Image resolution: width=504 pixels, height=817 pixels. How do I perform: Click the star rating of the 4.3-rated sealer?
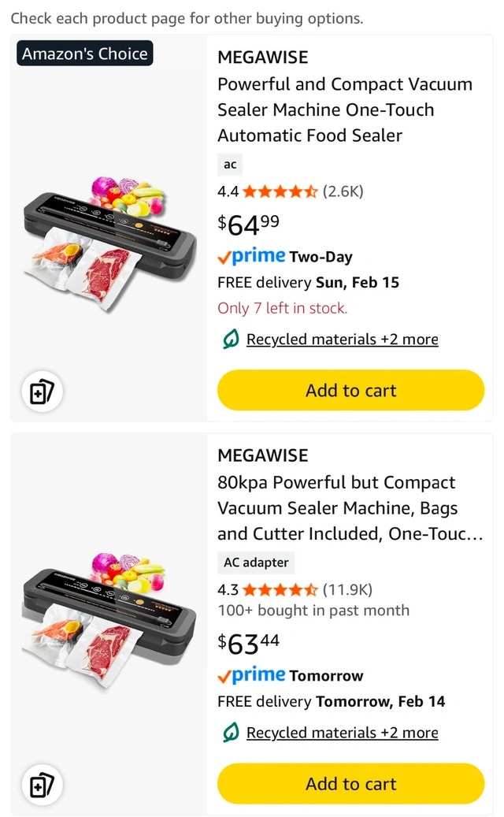(x=280, y=589)
